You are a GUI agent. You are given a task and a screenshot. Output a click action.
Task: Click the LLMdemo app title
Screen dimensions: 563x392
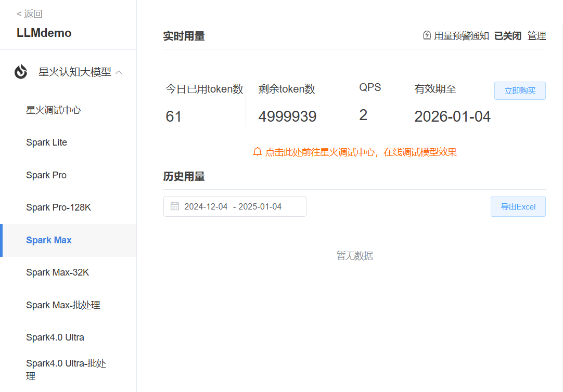point(44,33)
